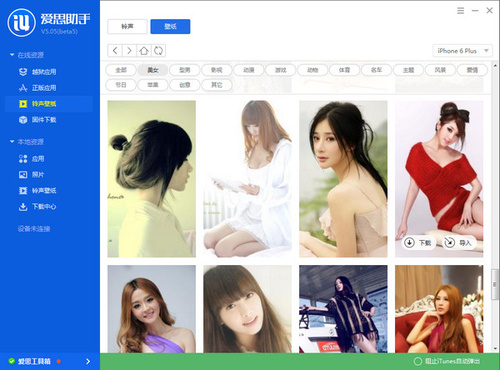Collapse the 在线资源 sidebar section

12,55
